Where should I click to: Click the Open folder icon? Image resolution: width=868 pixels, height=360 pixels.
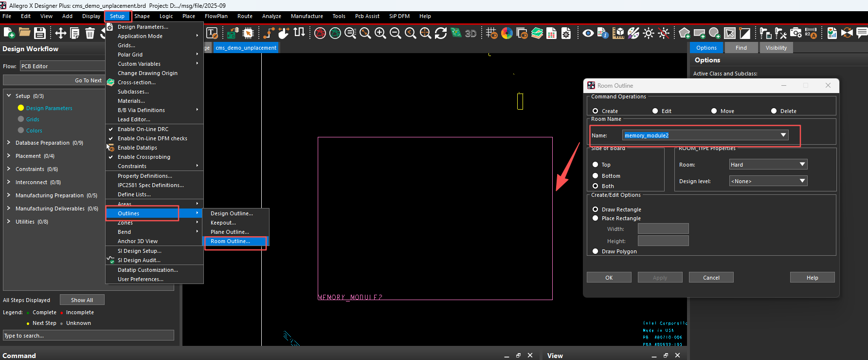click(x=25, y=33)
